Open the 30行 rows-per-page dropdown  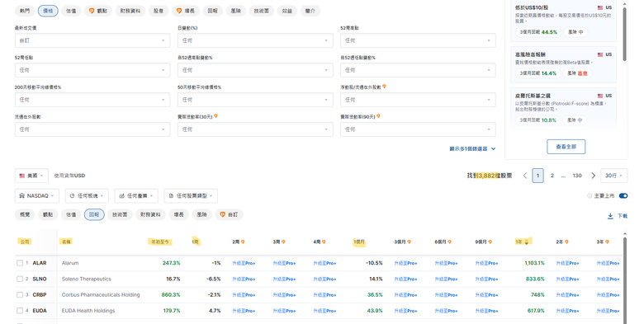coord(614,176)
